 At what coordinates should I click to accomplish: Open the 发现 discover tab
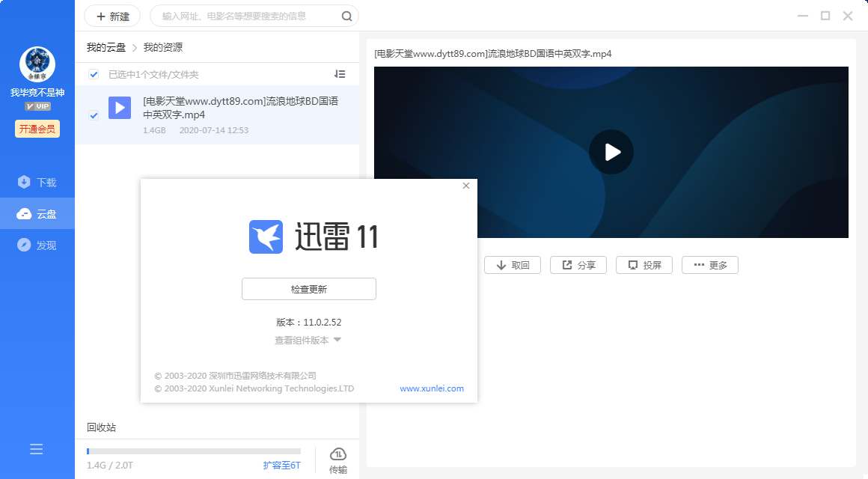coord(37,245)
